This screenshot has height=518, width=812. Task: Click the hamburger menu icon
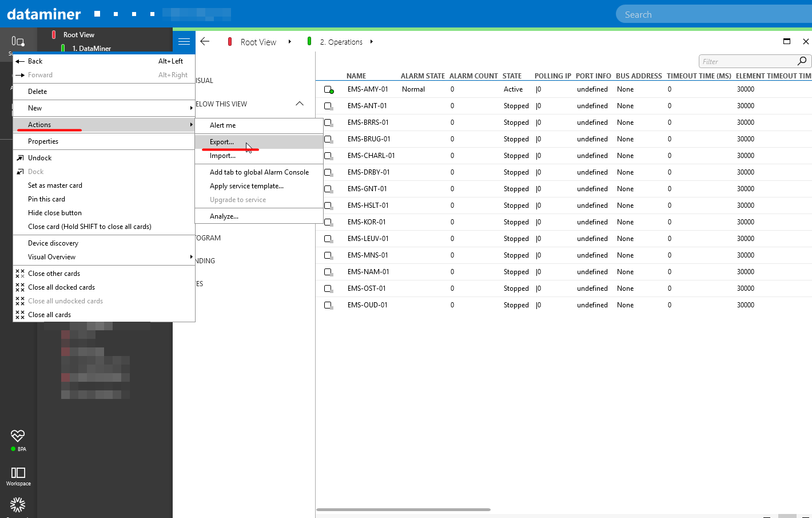pyautogui.click(x=184, y=41)
